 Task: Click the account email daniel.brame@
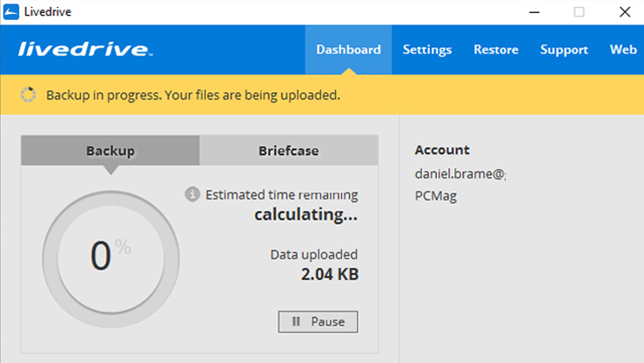point(460,174)
